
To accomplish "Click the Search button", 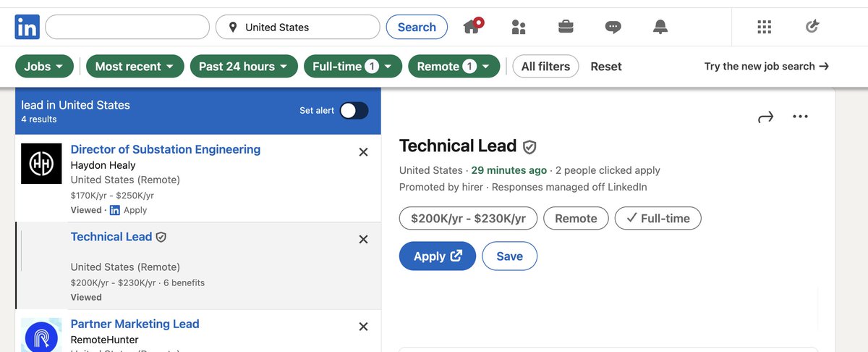I will coord(417,28).
